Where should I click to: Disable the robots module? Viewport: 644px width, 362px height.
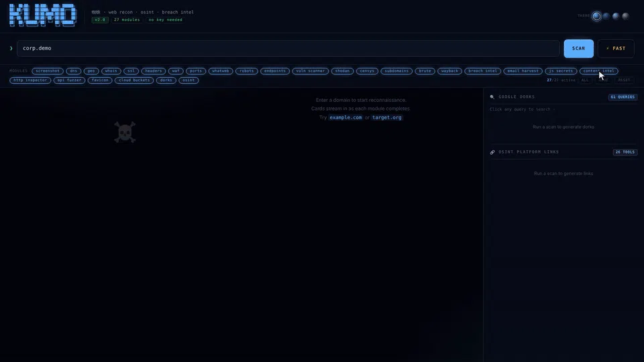247,71
